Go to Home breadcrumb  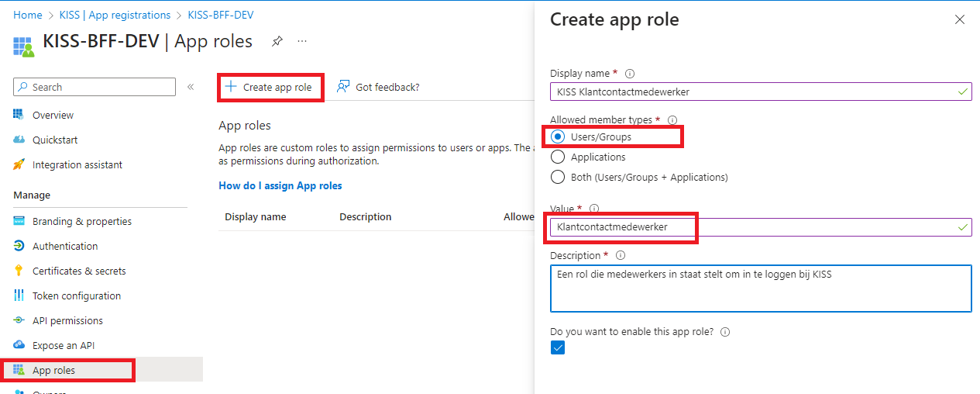tap(28, 15)
